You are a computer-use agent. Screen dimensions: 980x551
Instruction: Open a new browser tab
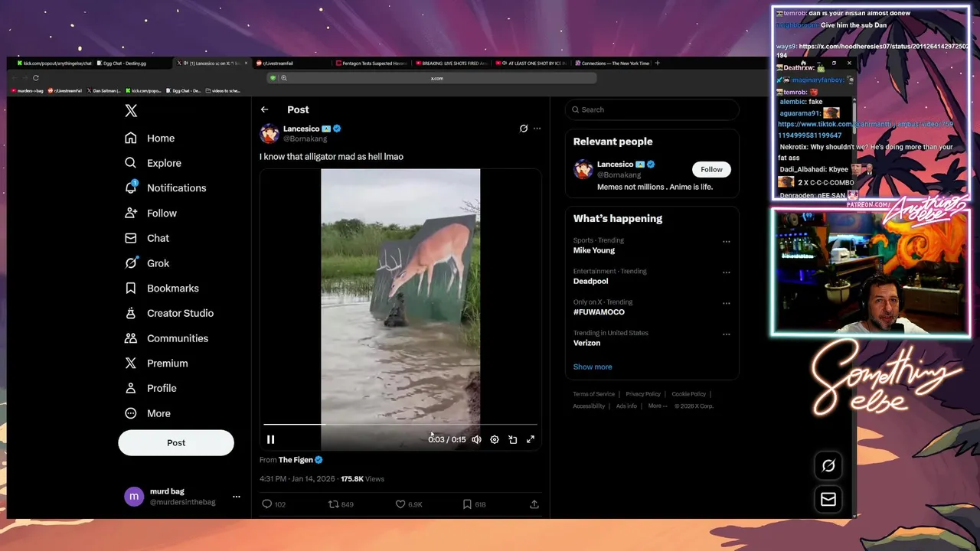tap(657, 63)
